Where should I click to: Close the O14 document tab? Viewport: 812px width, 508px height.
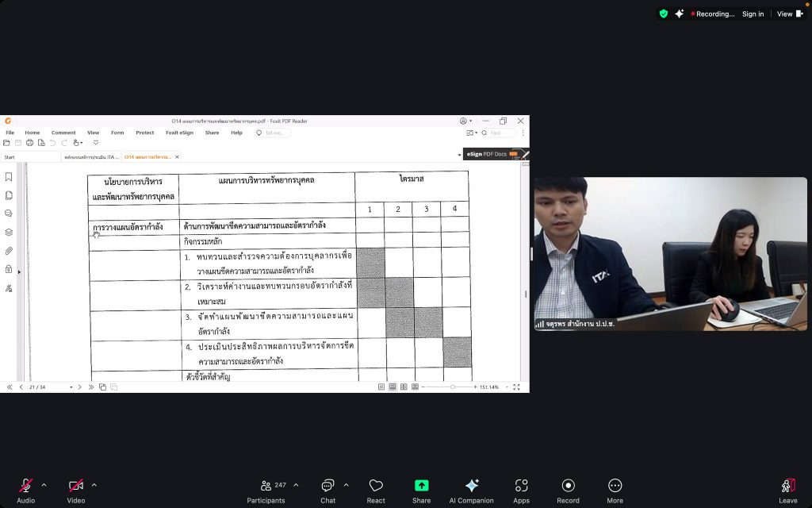(177, 157)
